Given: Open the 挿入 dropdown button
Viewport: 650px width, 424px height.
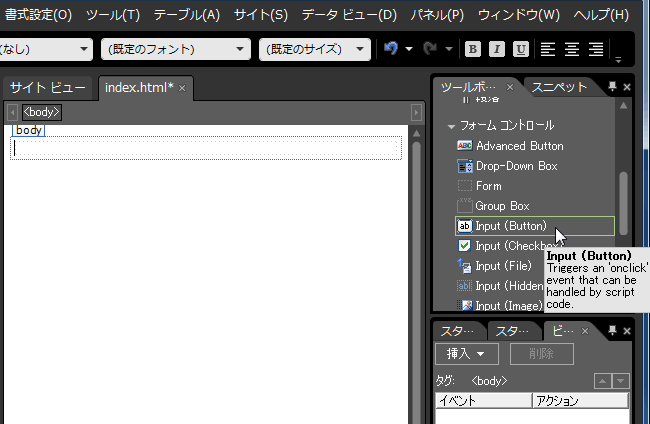Looking at the screenshot, I should (467, 354).
